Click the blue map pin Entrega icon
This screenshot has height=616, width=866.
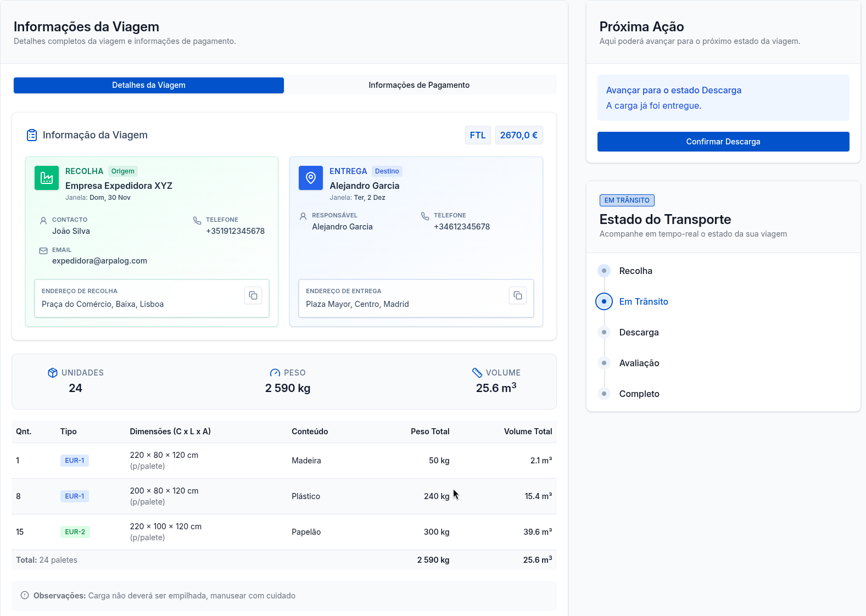311,178
